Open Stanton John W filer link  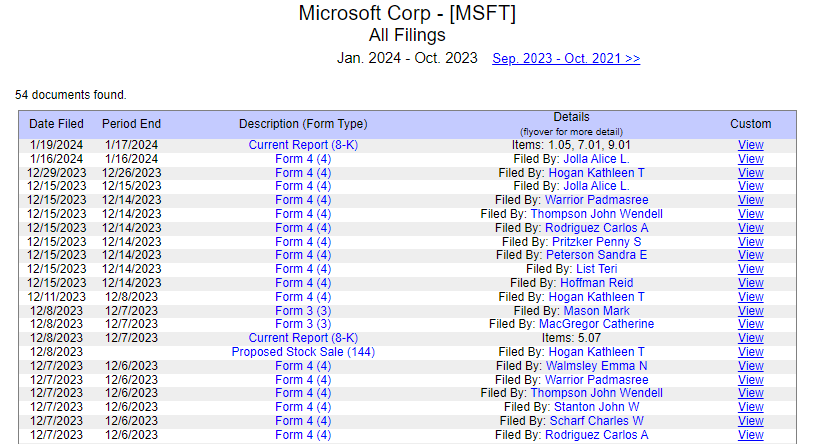click(x=597, y=407)
